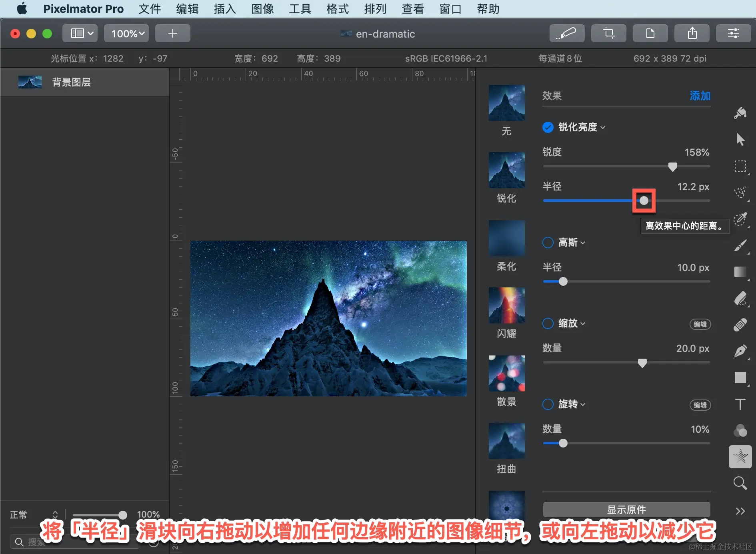Click the document page icon in toolbar

tap(650, 33)
